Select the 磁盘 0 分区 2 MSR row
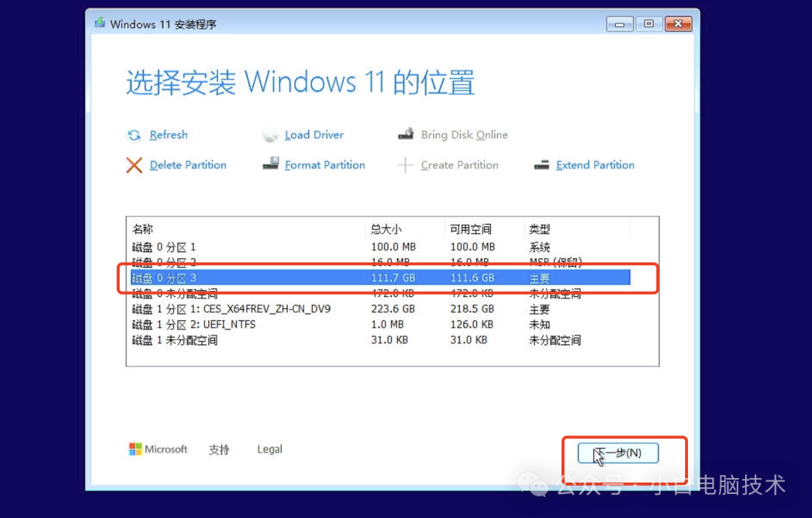Image resolution: width=812 pixels, height=518 pixels. [x=380, y=262]
